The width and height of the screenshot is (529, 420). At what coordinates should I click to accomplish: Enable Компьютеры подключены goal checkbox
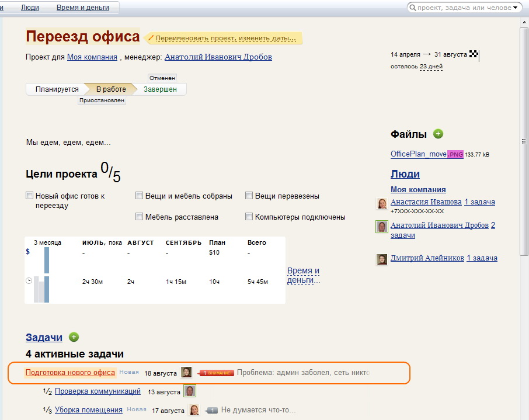click(249, 217)
